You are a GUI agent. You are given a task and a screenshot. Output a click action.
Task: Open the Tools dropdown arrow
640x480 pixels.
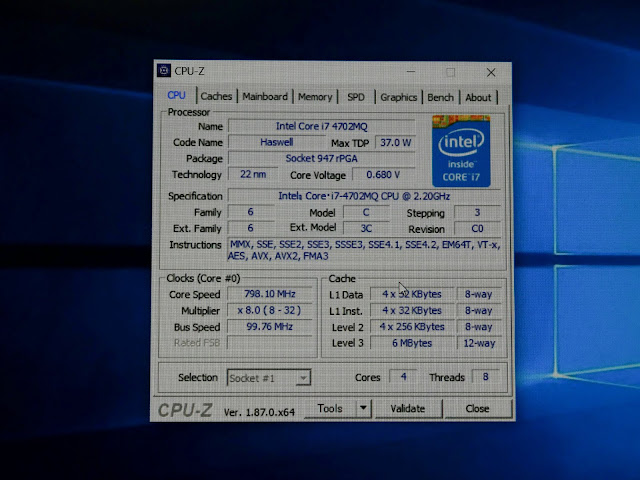pos(363,408)
